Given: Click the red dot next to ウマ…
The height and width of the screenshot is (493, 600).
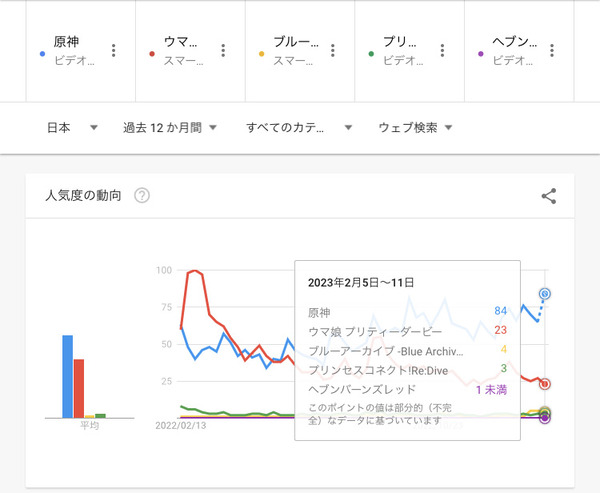Looking at the screenshot, I should [152, 54].
